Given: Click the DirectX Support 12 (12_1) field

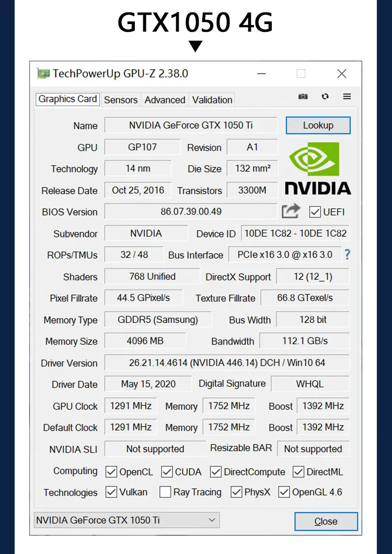Looking at the screenshot, I should coord(313,276).
